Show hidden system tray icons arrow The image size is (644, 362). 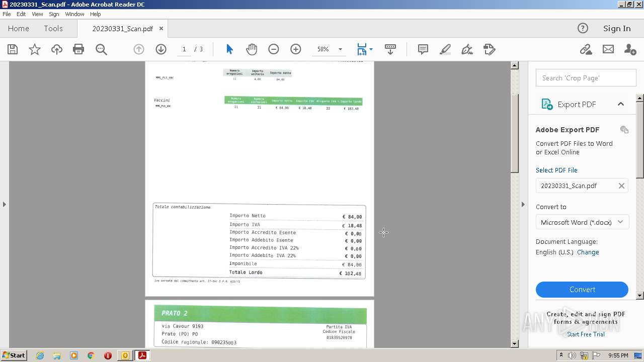(x=561, y=355)
